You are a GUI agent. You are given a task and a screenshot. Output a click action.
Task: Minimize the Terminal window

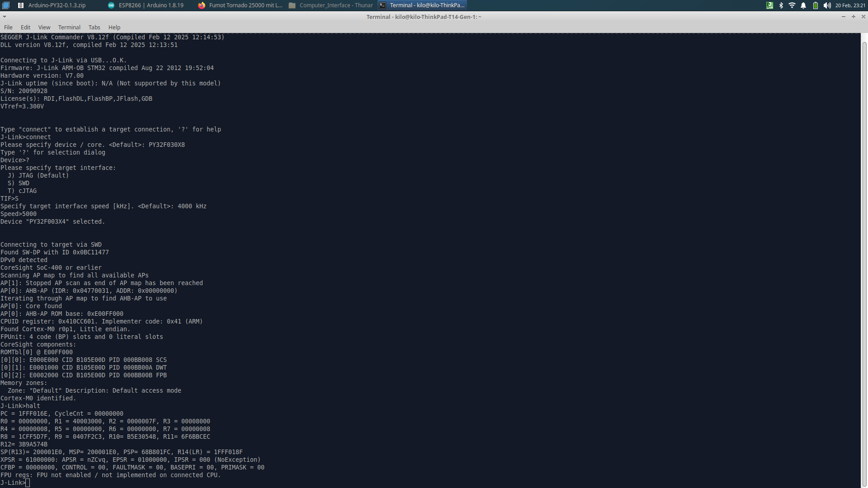tap(843, 17)
